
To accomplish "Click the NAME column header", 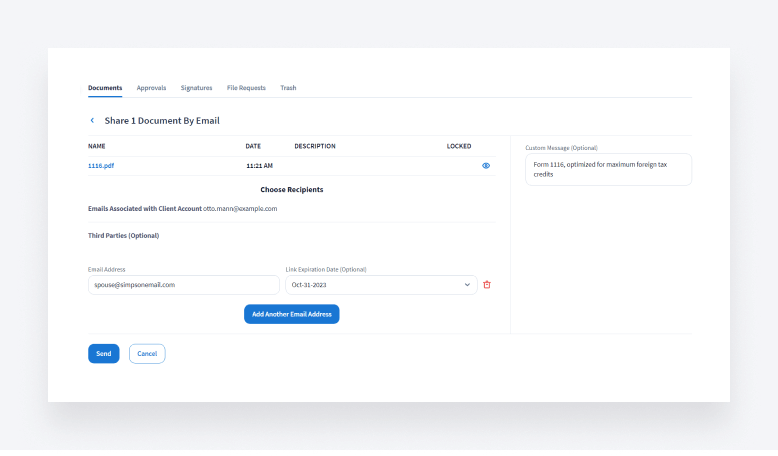I will pos(97,146).
